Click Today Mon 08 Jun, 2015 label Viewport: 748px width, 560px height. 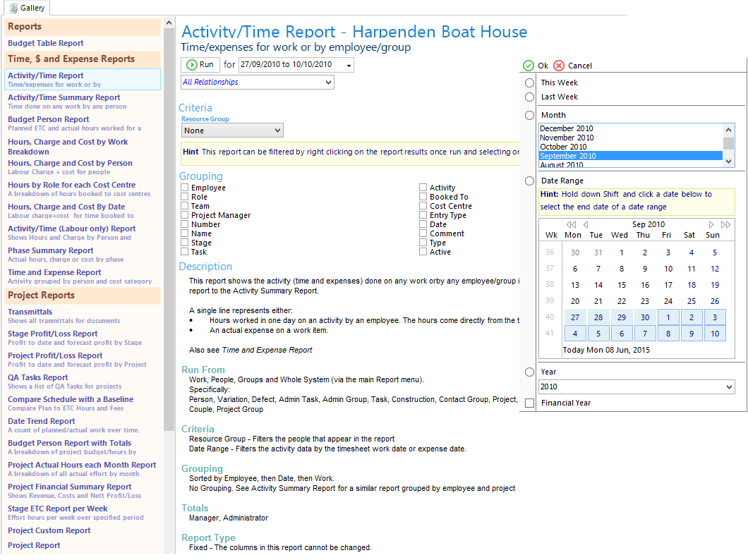(x=606, y=351)
